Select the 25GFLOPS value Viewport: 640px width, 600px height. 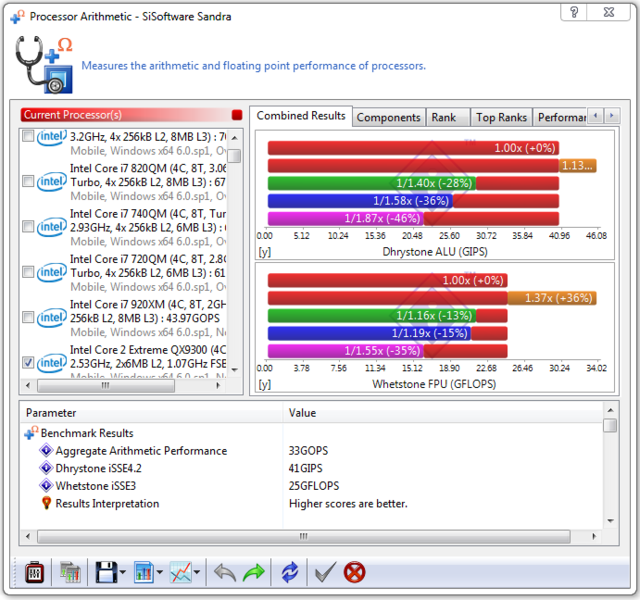coord(314,486)
